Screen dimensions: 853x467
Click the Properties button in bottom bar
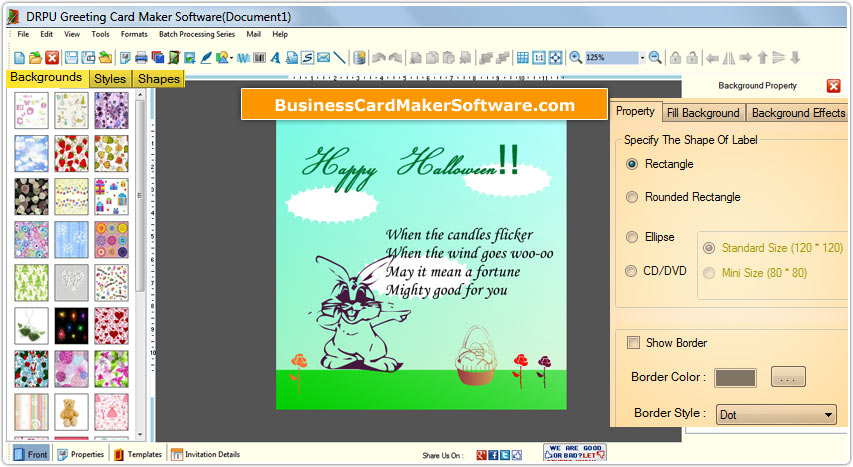(81, 454)
